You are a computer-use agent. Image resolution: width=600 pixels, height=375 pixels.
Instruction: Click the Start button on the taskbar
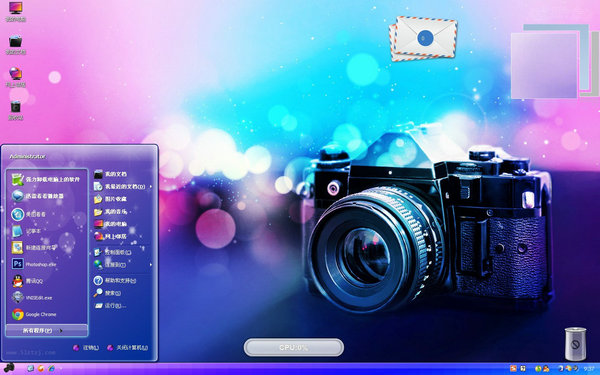point(8,368)
